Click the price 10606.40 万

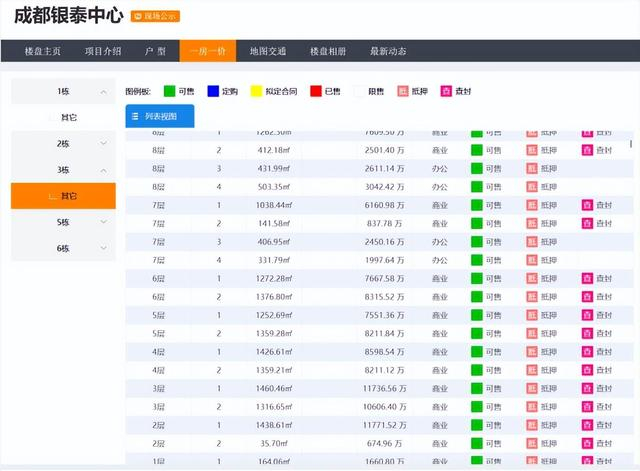[384, 407]
